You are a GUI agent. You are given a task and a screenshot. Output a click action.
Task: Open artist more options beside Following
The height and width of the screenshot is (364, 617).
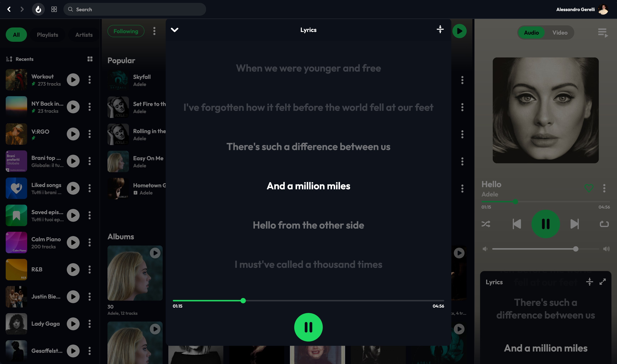154,31
